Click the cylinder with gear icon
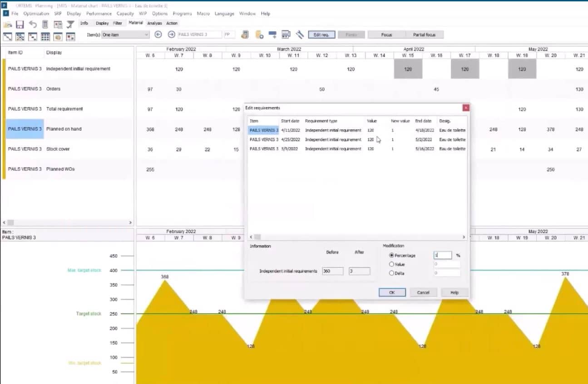The width and height of the screenshot is (588, 384). click(x=259, y=34)
